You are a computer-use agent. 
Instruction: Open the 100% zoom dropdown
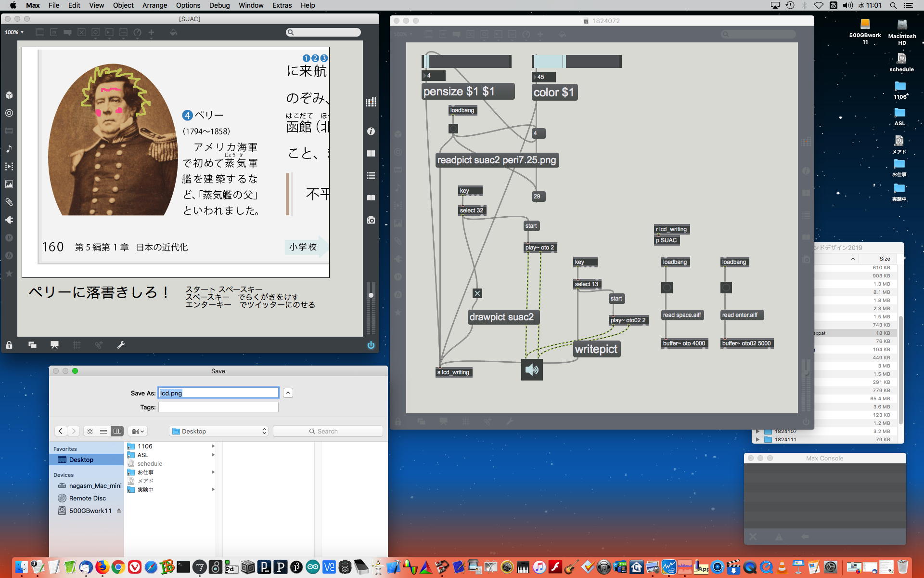pyautogui.click(x=14, y=32)
